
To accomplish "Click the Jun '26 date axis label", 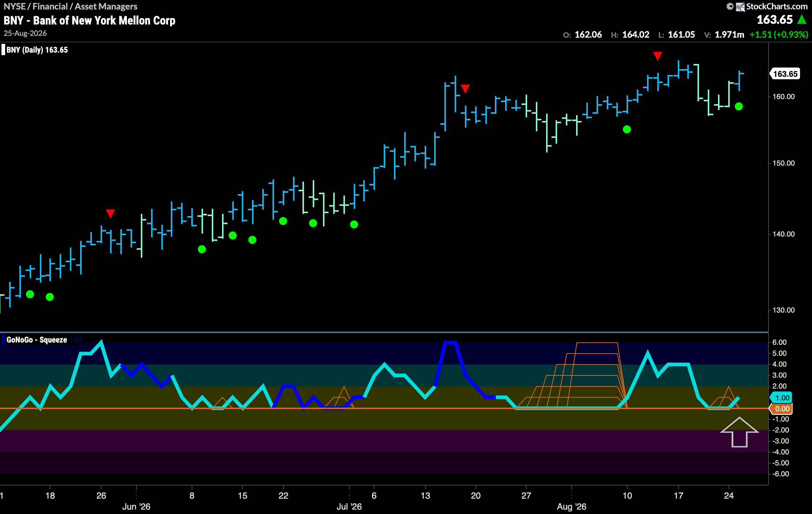I will pos(136,507).
